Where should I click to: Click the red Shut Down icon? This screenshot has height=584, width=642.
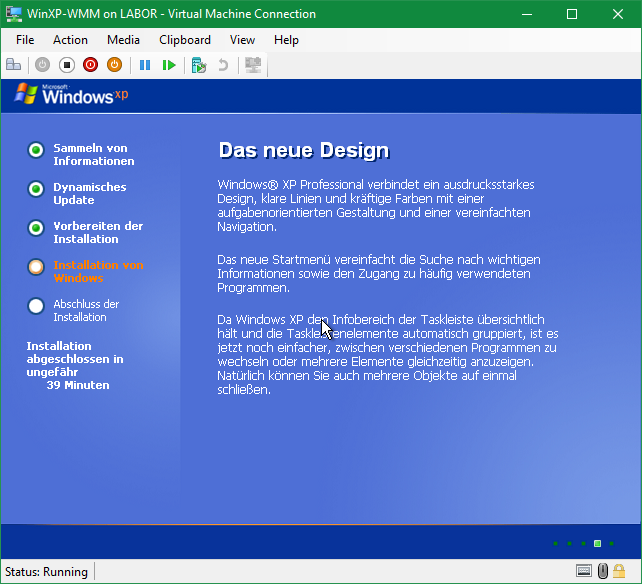(90, 65)
